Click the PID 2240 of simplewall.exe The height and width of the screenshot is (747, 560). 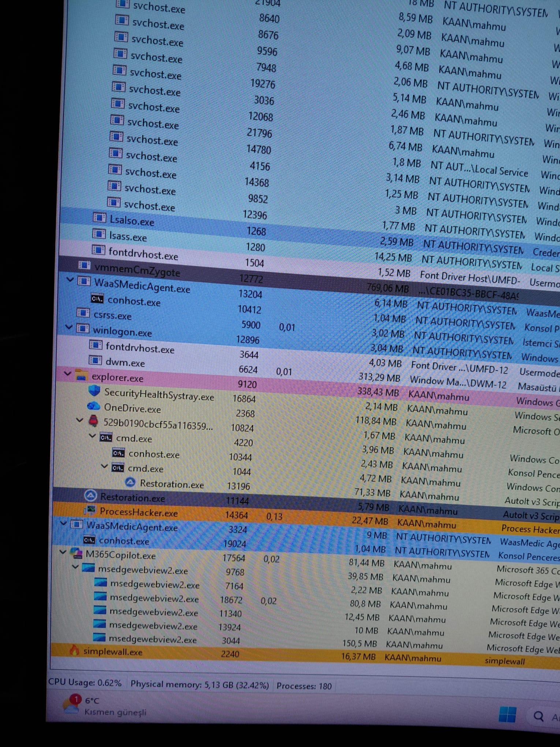230,654
